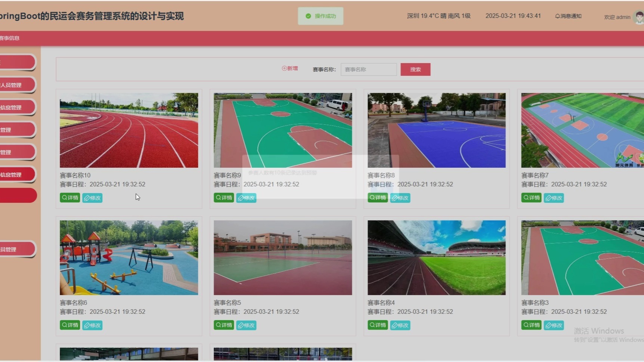Click the admin avatar picture

click(637, 17)
